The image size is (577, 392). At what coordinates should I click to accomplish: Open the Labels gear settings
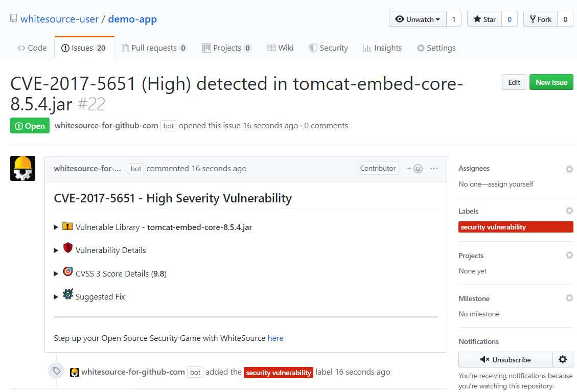pos(569,211)
